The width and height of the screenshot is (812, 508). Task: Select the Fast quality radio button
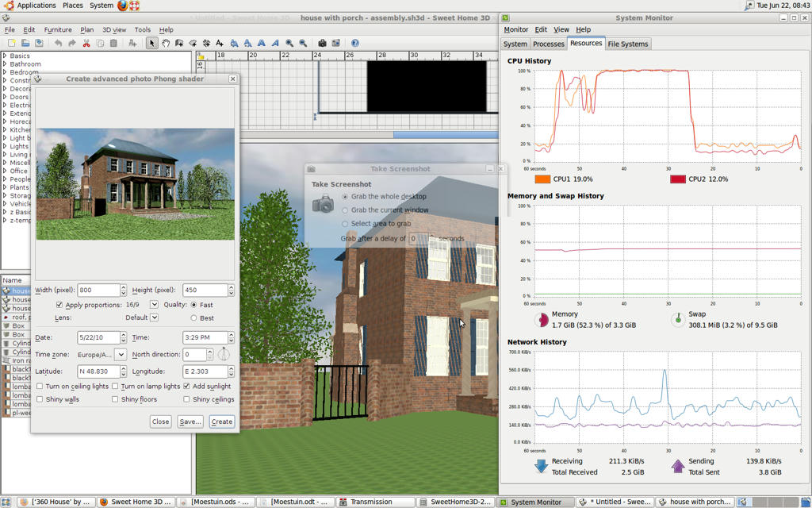pos(193,305)
